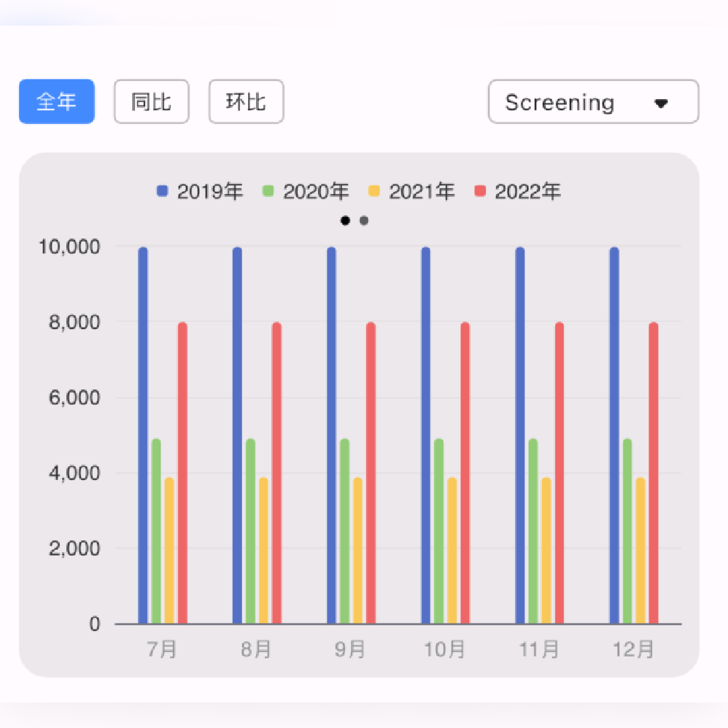Click the red 2022年 legend marker

click(479, 191)
